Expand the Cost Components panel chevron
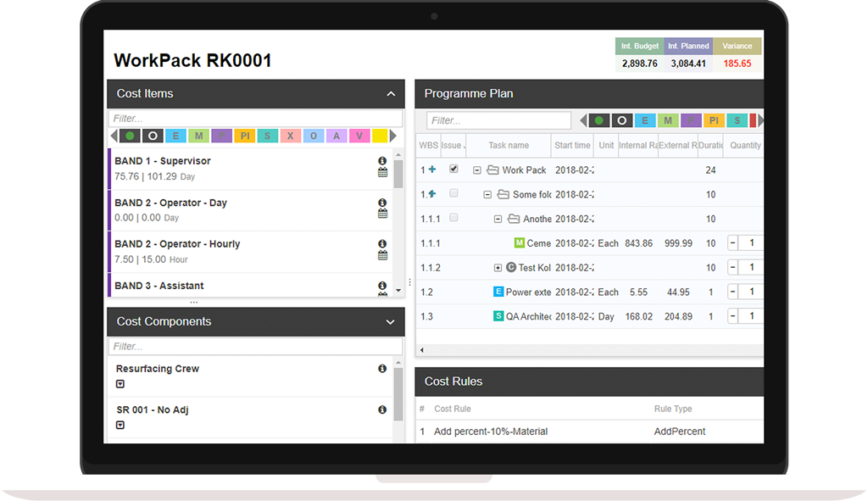 pos(390,322)
